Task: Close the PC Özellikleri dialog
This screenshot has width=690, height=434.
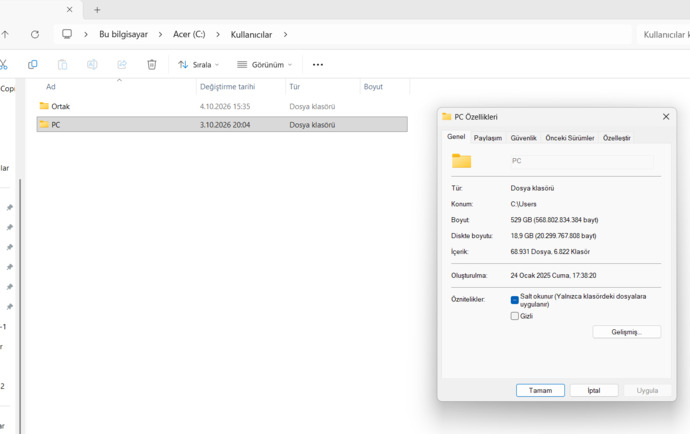Action: point(666,117)
